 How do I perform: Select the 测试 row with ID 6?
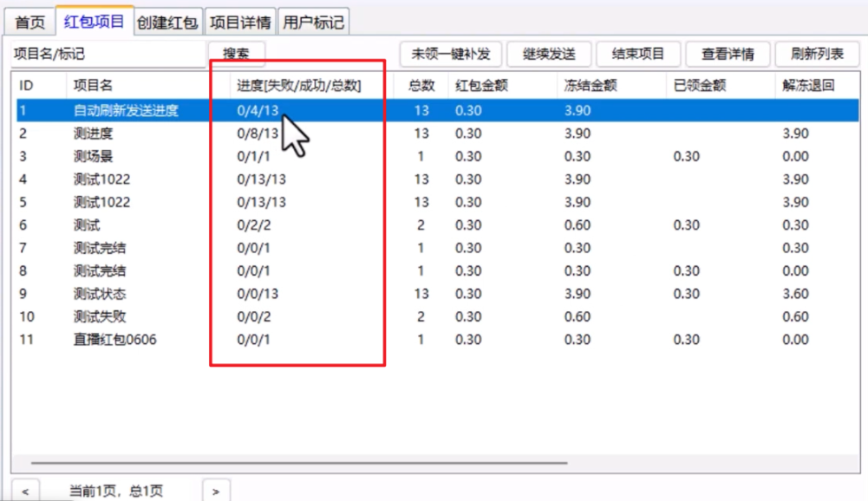coord(437,224)
